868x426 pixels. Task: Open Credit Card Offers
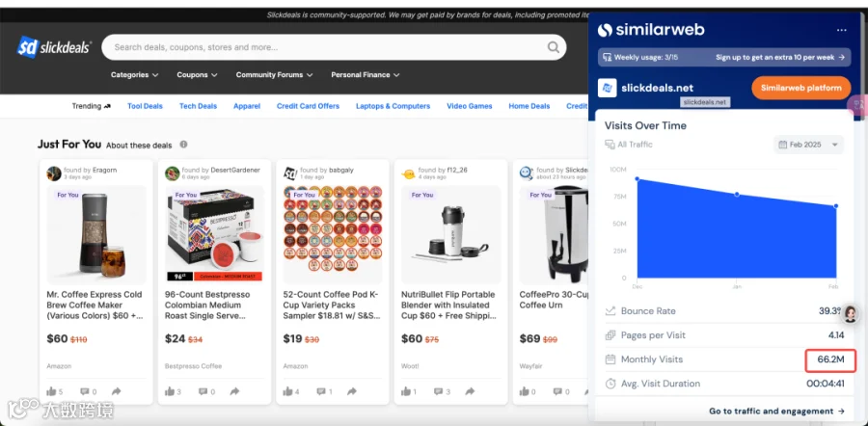(x=308, y=106)
